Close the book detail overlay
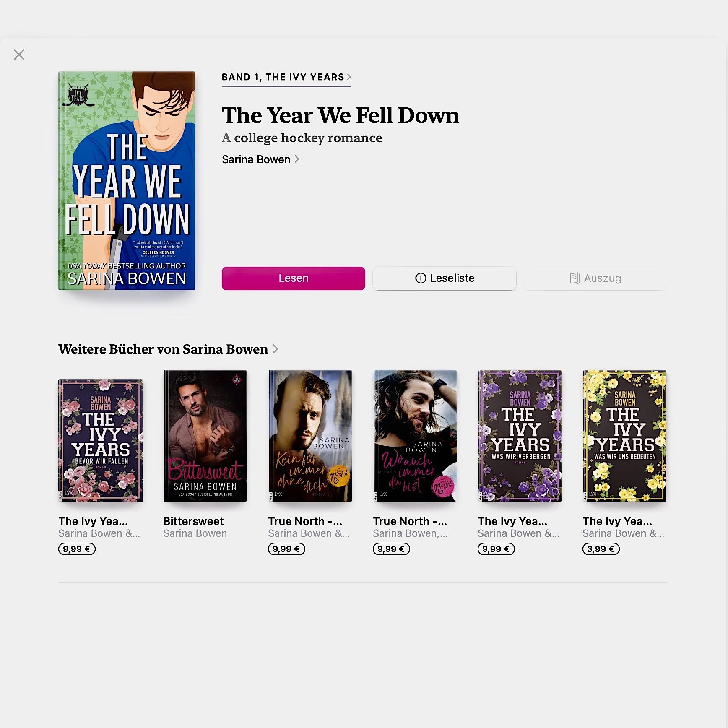This screenshot has width=728, height=728. coord(19,55)
